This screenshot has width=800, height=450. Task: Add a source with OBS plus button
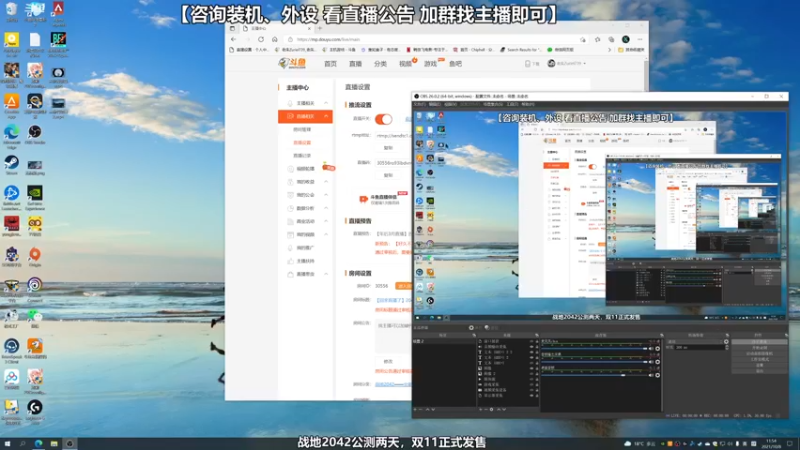click(x=481, y=409)
